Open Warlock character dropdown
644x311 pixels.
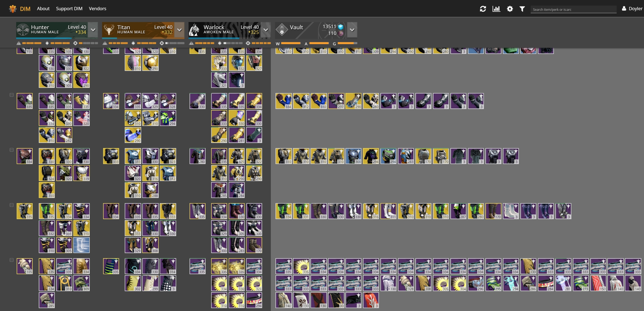pyautogui.click(x=266, y=30)
